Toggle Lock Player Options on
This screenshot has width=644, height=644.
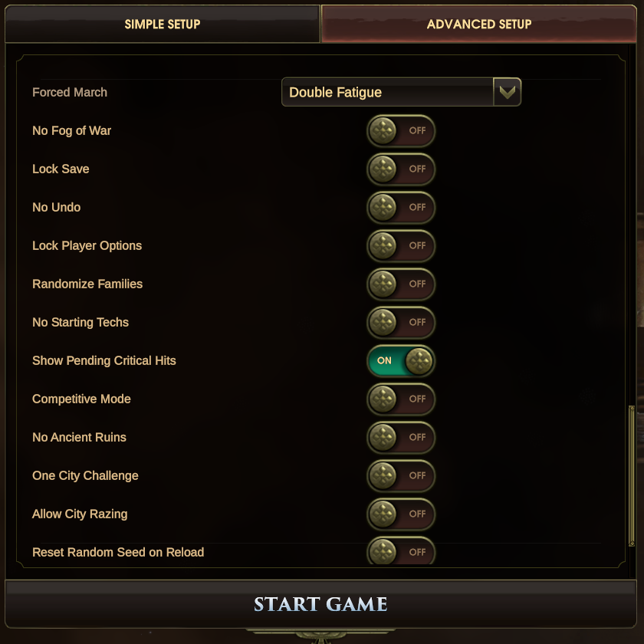(x=401, y=245)
